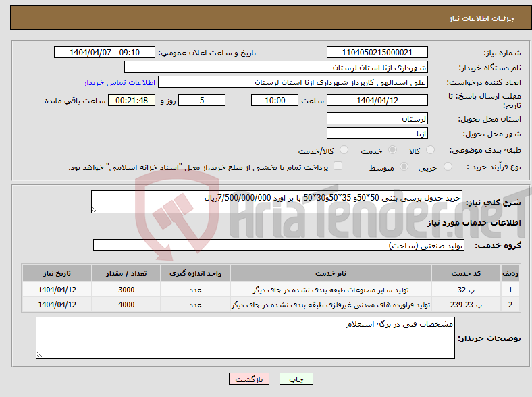The image size is (532, 397).
Task: Click the نام خدمت column header
Action: (x=331, y=273)
